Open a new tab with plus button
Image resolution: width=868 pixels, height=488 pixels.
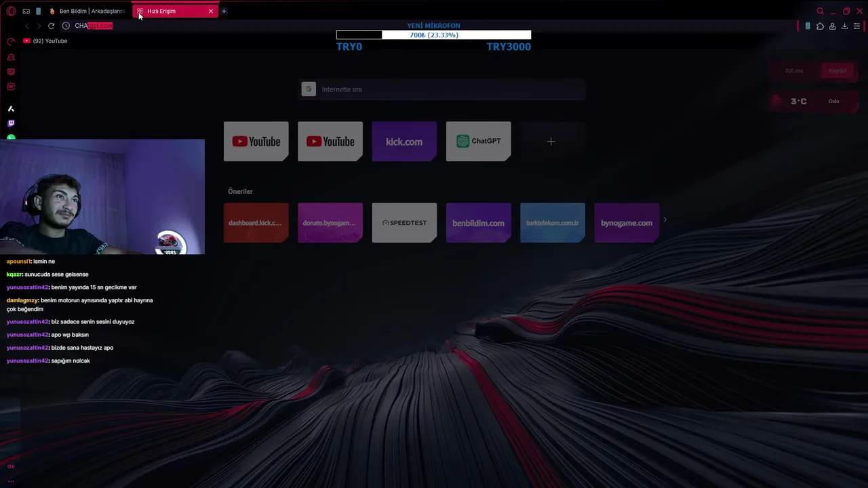tap(224, 11)
